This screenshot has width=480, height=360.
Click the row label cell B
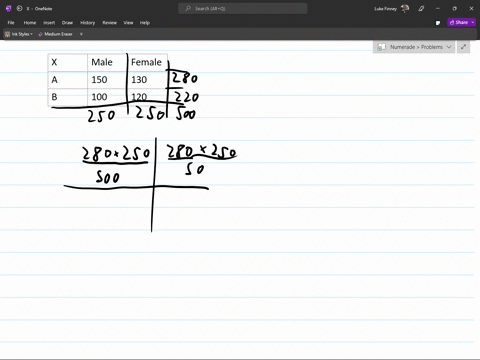pyautogui.click(x=68, y=97)
